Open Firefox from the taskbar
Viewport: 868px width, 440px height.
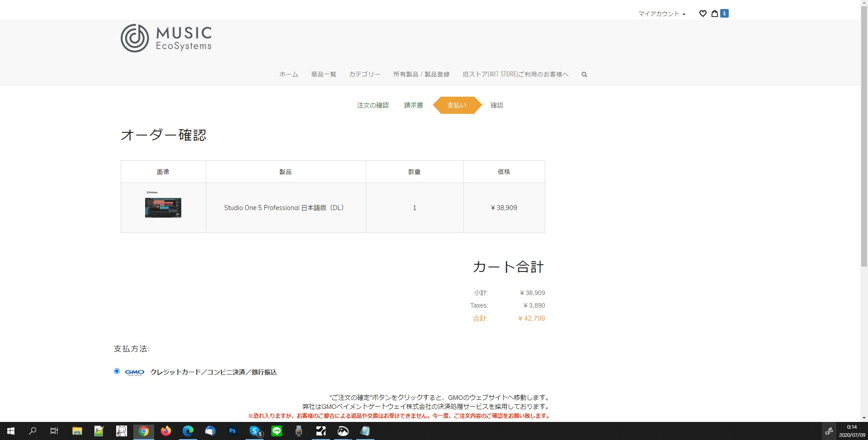(x=166, y=431)
